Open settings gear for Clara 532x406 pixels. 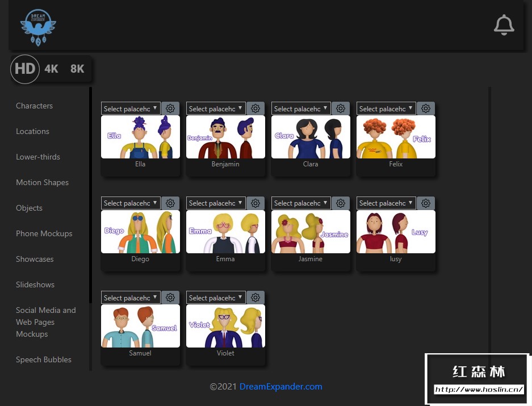(341, 108)
